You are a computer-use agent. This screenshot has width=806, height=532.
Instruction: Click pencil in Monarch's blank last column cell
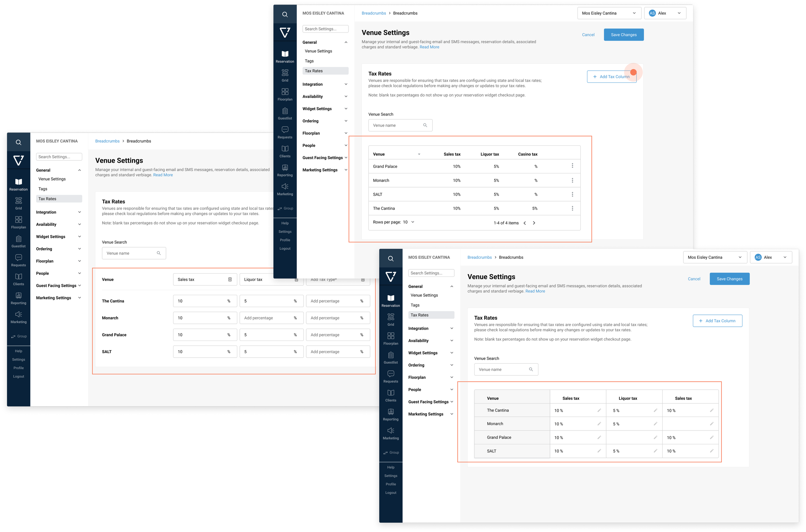click(712, 423)
